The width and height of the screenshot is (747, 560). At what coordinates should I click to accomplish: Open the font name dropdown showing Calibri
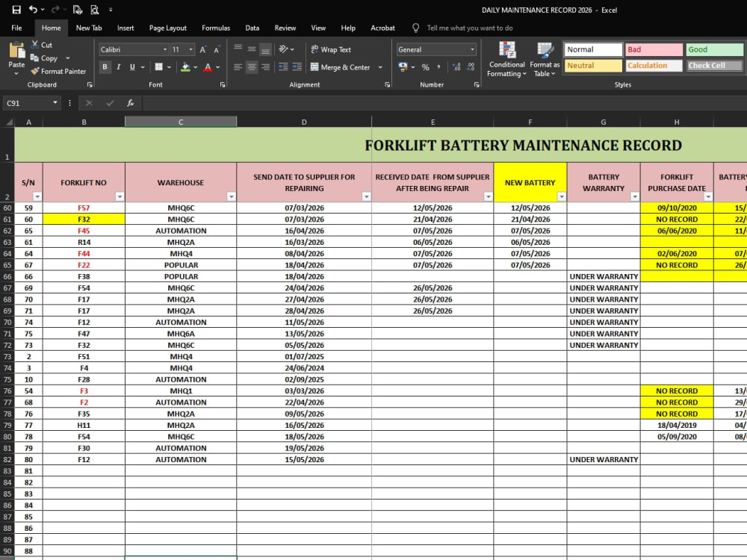pyautogui.click(x=165, y=49)
